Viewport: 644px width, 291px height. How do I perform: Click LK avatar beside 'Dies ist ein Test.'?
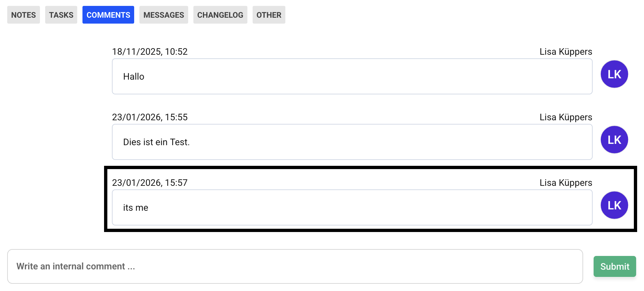[614, 140]
